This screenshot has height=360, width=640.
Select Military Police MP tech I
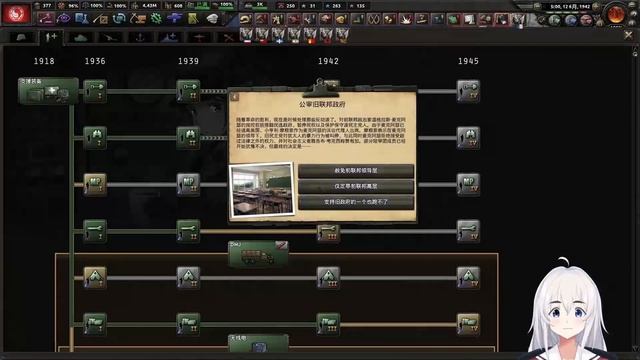tap(95, 184)
